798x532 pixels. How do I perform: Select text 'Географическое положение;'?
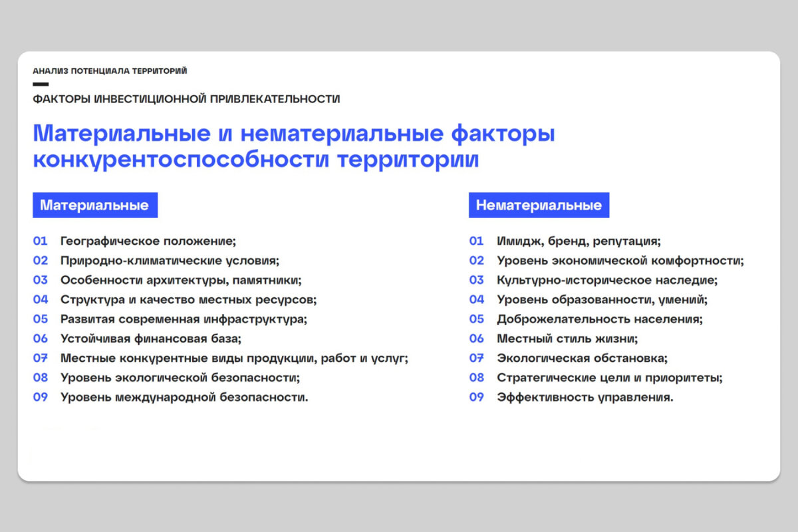pos(148,241)
